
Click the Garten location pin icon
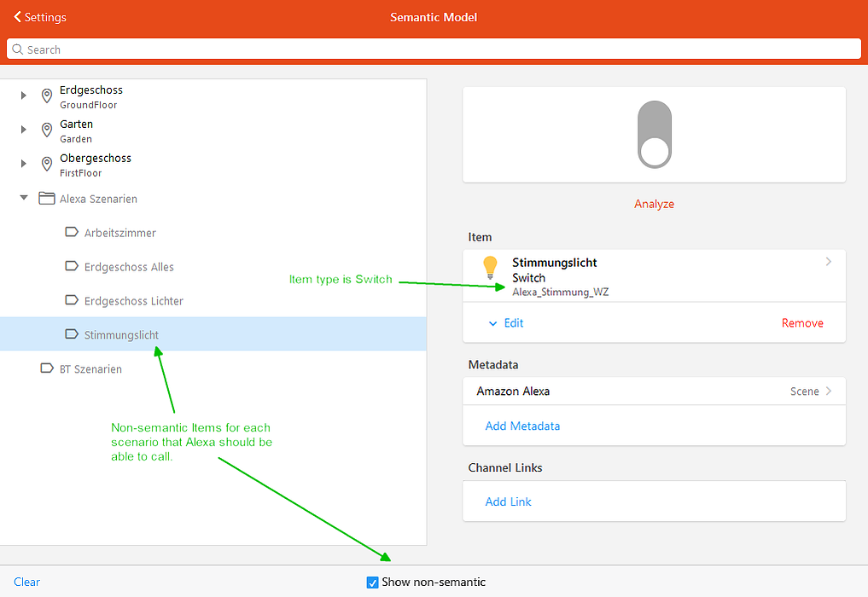pos(47,130)
